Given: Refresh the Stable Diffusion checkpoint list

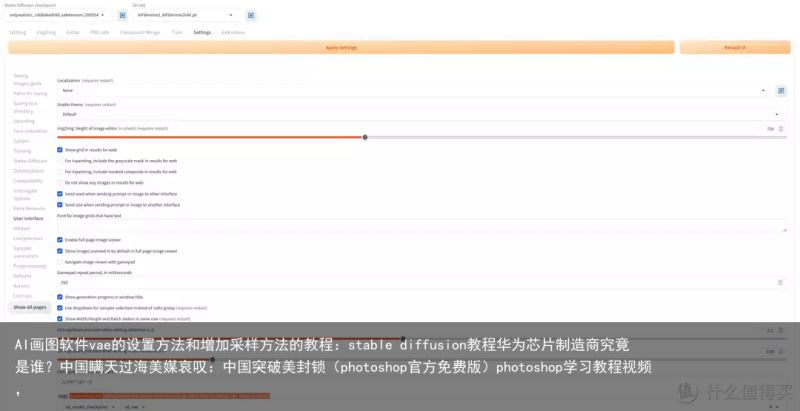Looking at the screenshot, I should pyautogui.click(x=122, y=15).
